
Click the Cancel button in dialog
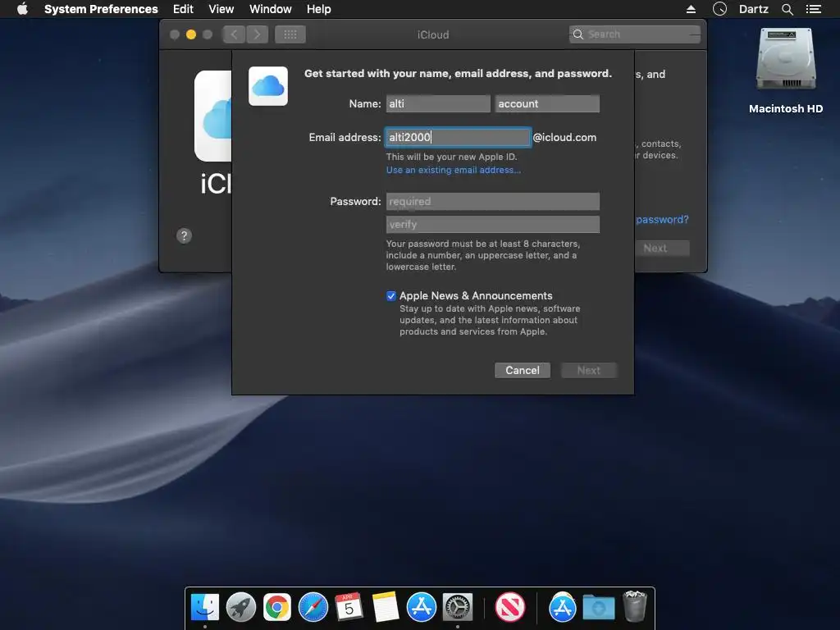pyautogui.click(x=523, y=370)
